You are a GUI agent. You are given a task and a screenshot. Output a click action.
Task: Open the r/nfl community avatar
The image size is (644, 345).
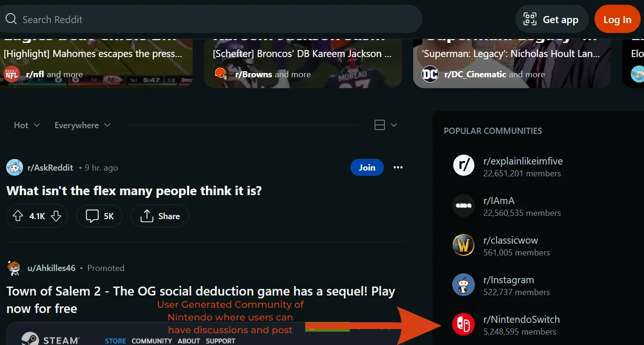point(11,74)
